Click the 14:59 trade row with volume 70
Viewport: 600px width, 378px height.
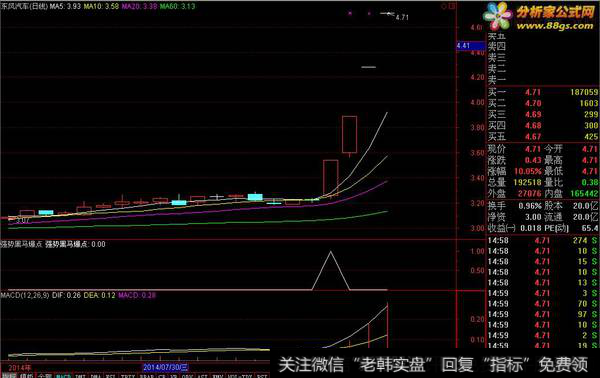coord(543,304)
